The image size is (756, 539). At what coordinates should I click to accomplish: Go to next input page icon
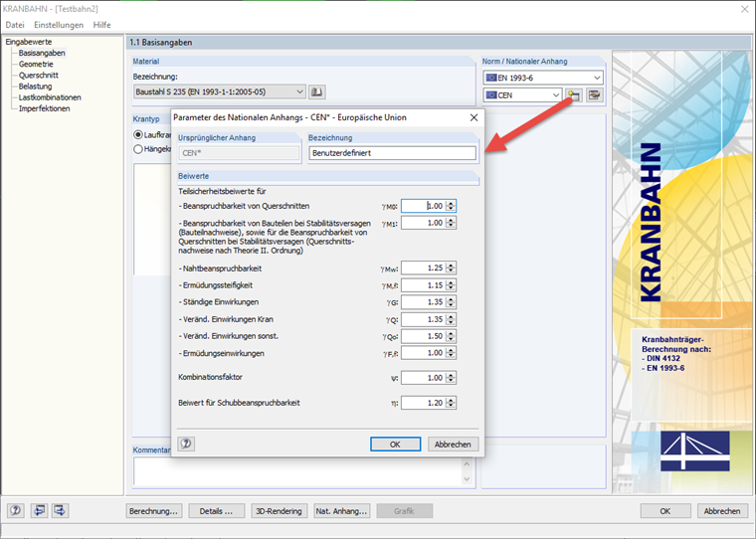tap(61, 510)
